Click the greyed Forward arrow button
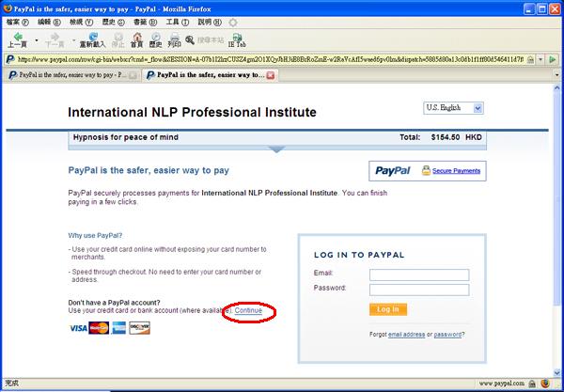 click(x=55, y=39)
